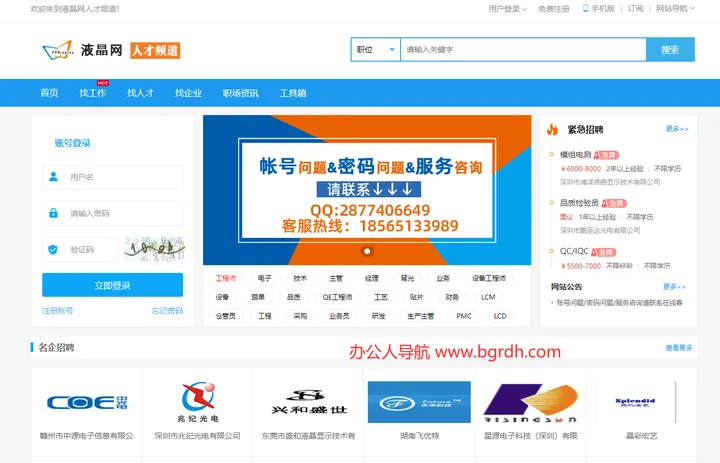The height and width of the screenshot is (463, 720).
Task: Select the 主管 keyword tag
Action: coord(336,278)
